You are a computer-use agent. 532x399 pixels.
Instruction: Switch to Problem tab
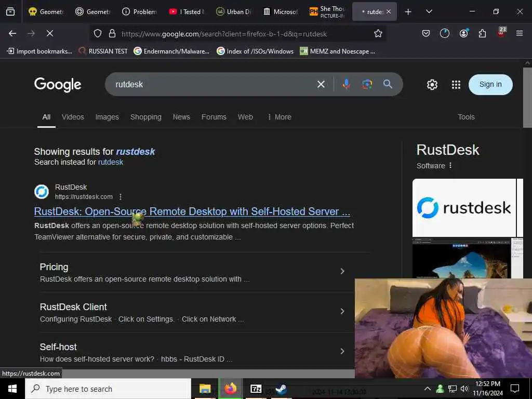[x=139, y=12]
